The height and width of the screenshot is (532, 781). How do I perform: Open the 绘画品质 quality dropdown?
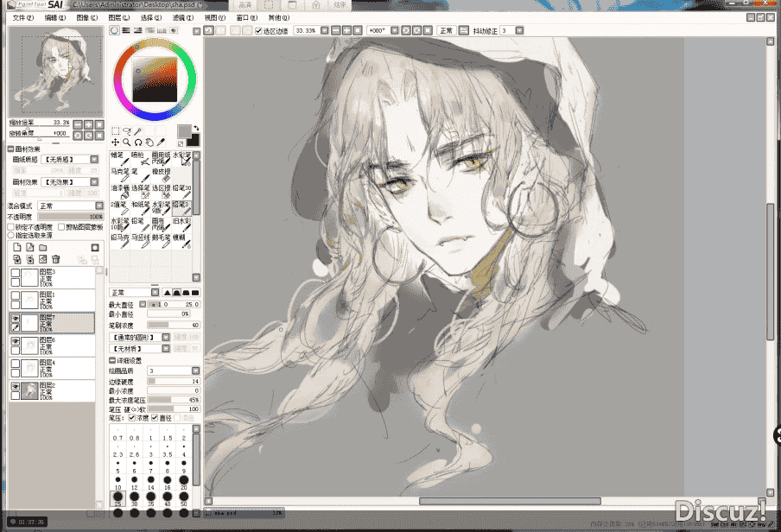click(196, 370)
